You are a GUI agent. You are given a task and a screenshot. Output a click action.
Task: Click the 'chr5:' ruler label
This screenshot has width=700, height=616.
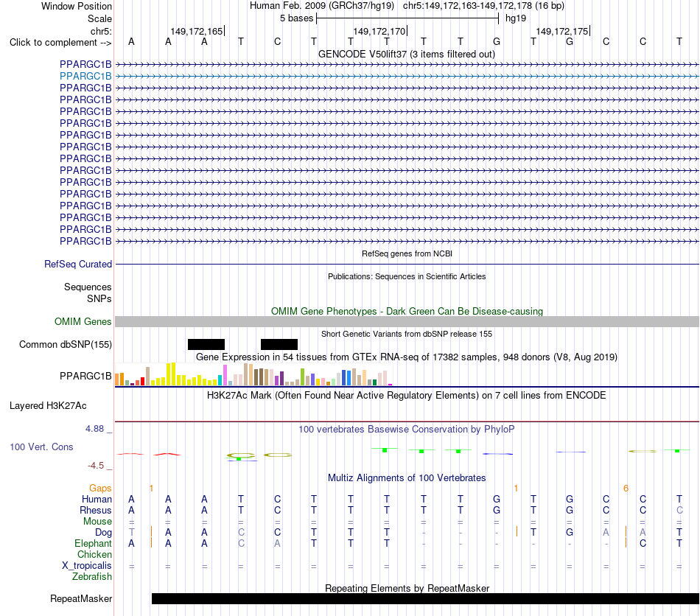[101, 31]
